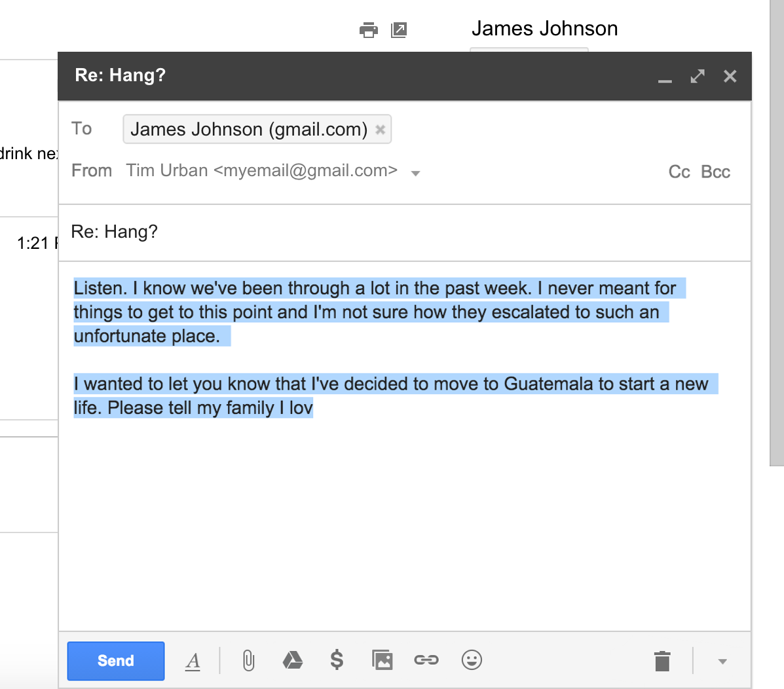Attach a file with paperclip icon
784x689 pixels.
(248, 660)
